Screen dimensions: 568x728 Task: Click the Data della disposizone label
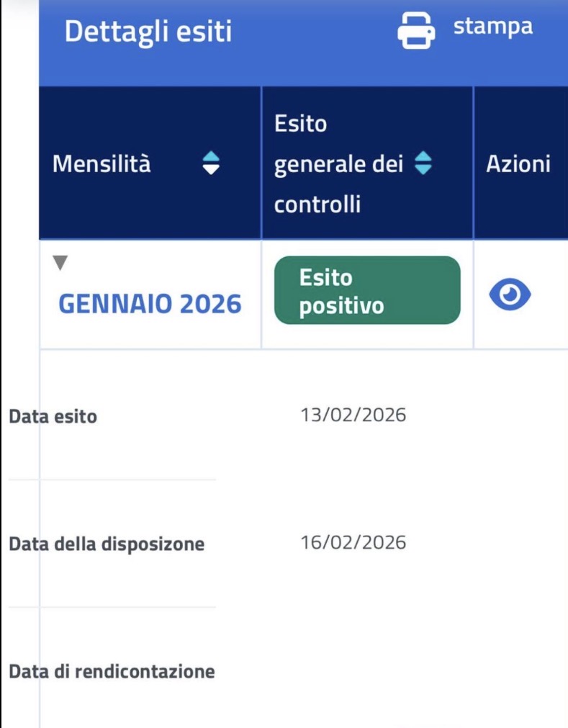tap(107, 544)
